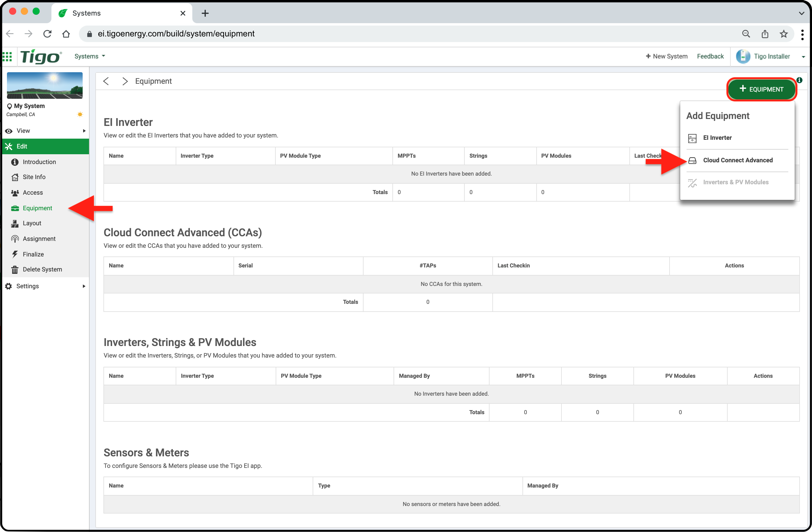Image resolution: width=812 pixels, height=532 pixels.
Task: Click the EI Inverter icon in Add Equipment
Action: point(692,138)
